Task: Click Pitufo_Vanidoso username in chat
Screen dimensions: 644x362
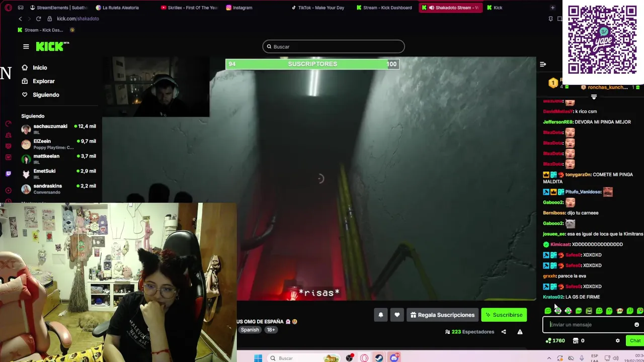Action: click(x=583, y=192)
